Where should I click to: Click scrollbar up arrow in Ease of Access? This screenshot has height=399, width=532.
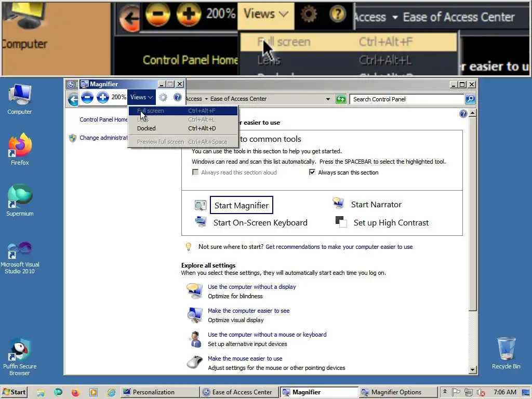(472, 113)
